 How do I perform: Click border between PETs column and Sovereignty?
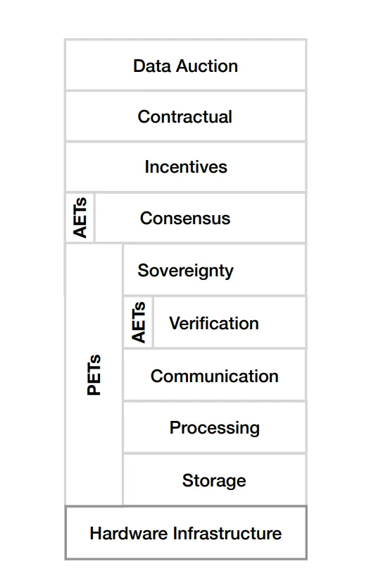(x=123, y=270)
